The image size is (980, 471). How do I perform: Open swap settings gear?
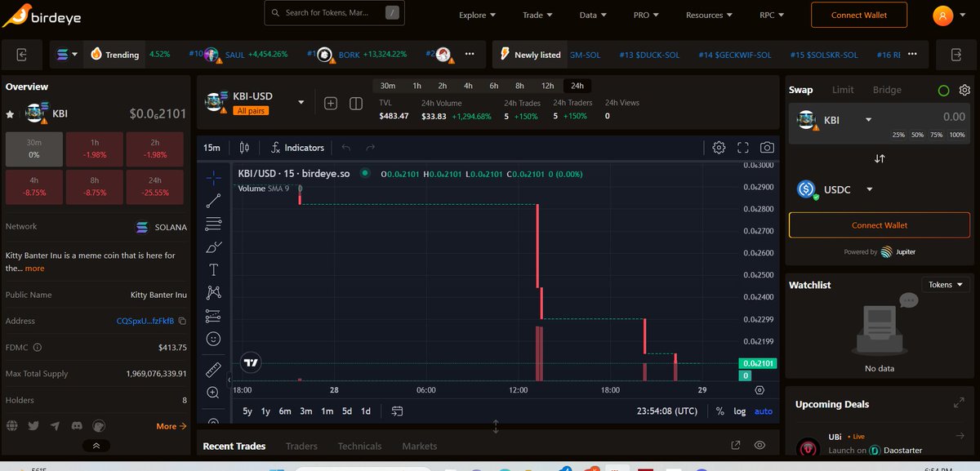click(964, 90)
